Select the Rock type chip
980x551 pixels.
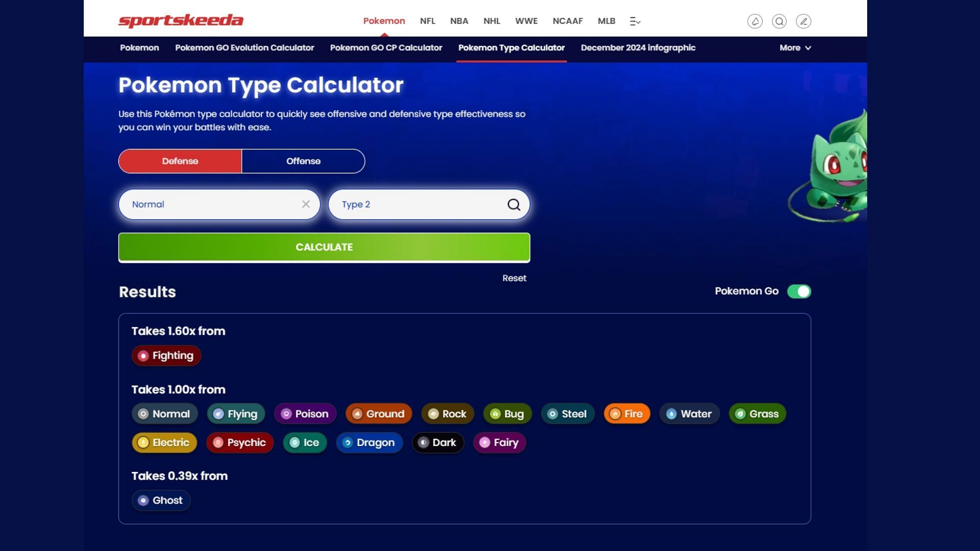[448, 414]
